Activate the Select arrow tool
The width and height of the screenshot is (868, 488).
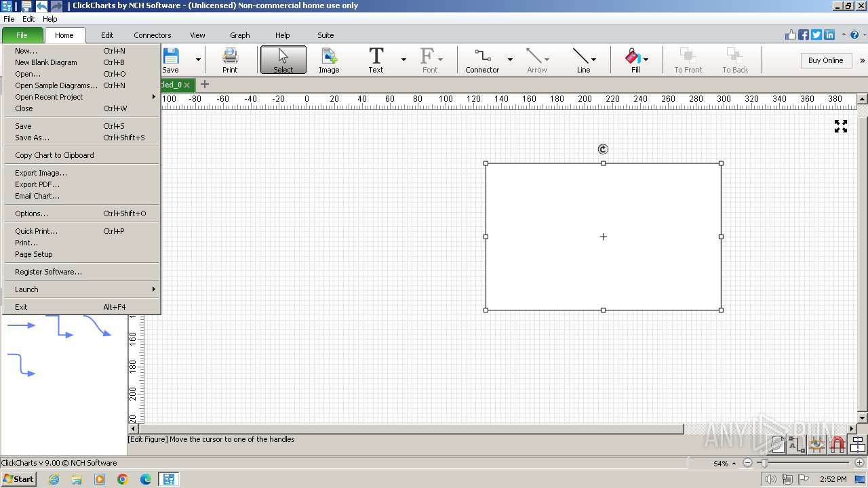283,60
